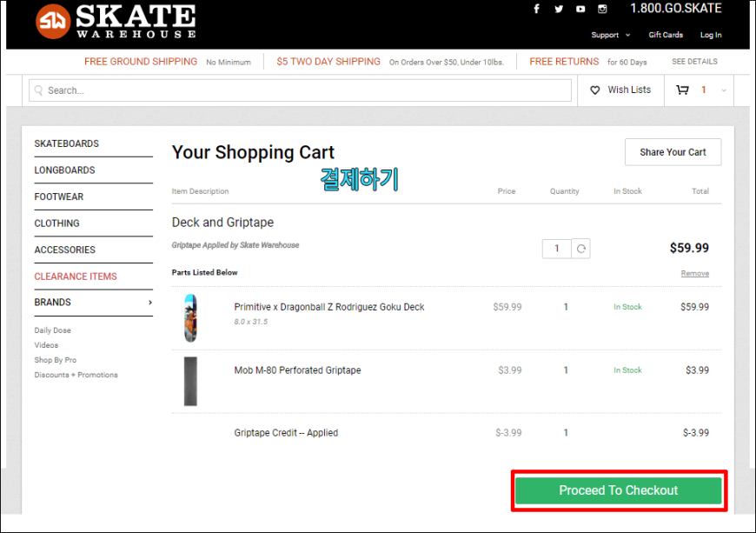Open Discounts + Promotions link
The height and width of the screenshot is (533, 756).
pos(76,375)
